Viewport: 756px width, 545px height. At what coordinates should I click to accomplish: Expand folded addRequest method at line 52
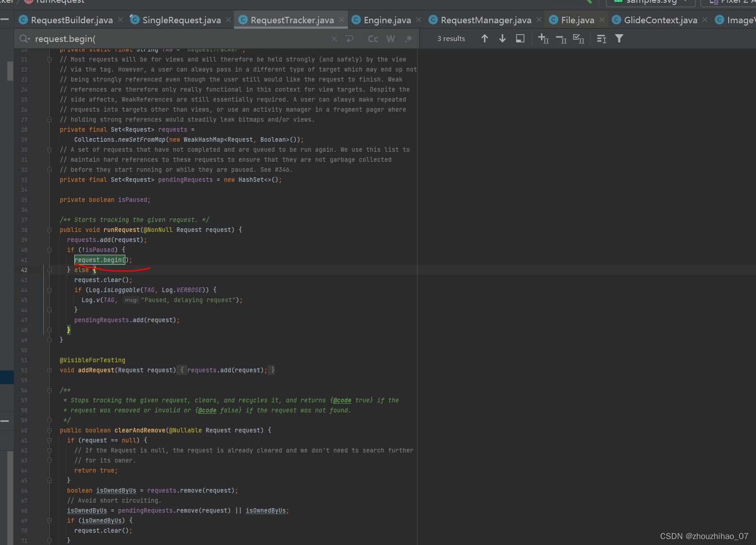point(49,370)
